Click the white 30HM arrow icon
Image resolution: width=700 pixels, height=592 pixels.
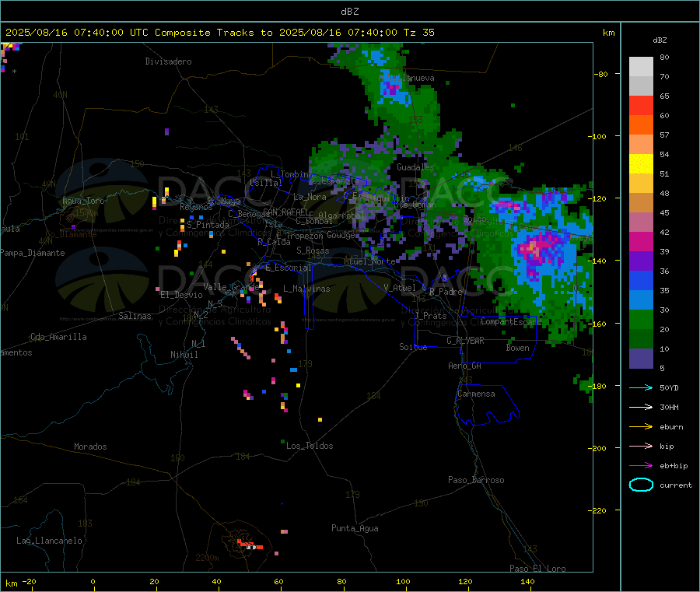(641, 407)
